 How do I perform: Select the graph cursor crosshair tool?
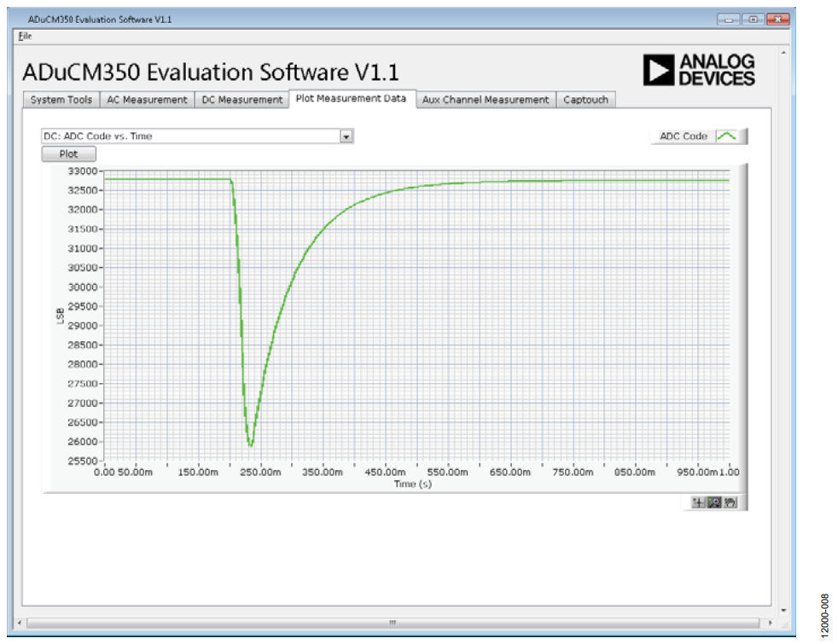[x=698, y=502]
